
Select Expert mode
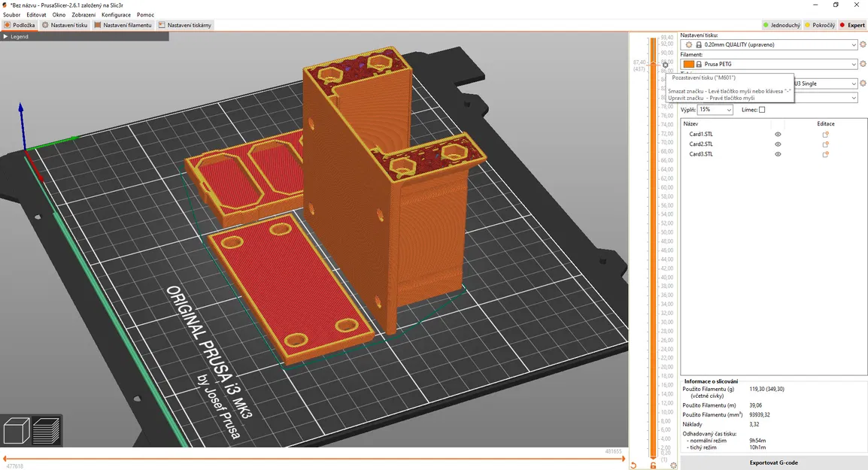(x=852, y=25)
